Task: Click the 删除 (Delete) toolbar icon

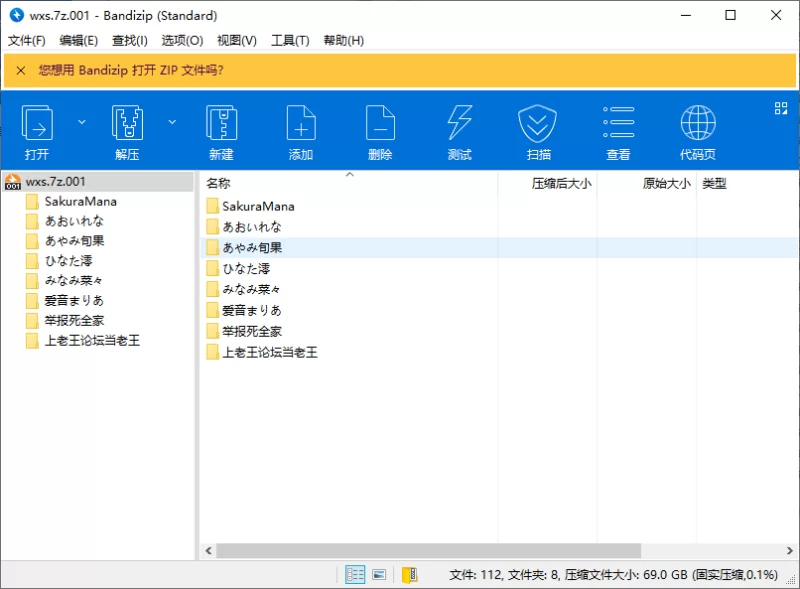Action: tap(380, 122)
